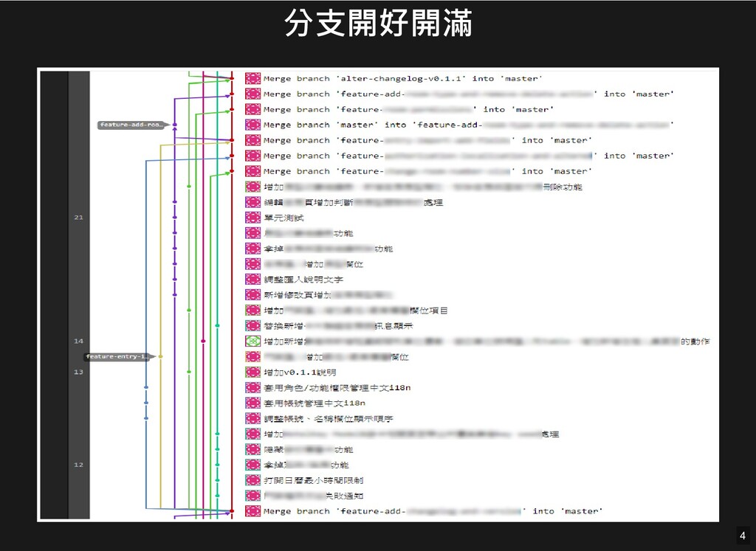Viewport: 756px width, 551px height.
Task: Click avatar beside 套用帳號管理中文i18n commit
Action: click(252, 403)
